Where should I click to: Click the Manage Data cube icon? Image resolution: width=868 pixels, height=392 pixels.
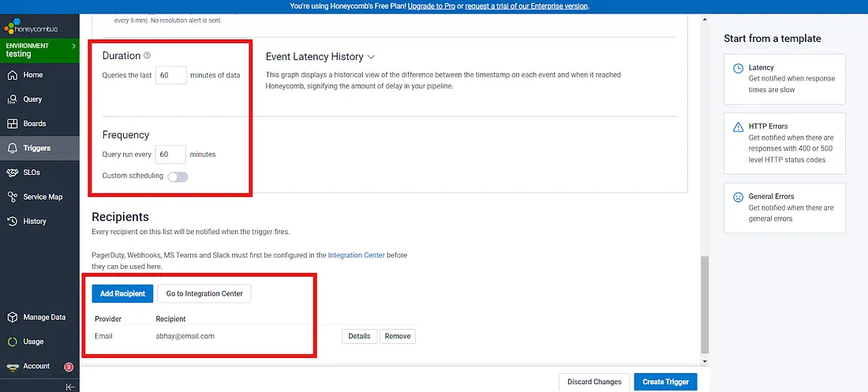click(13, 317)
